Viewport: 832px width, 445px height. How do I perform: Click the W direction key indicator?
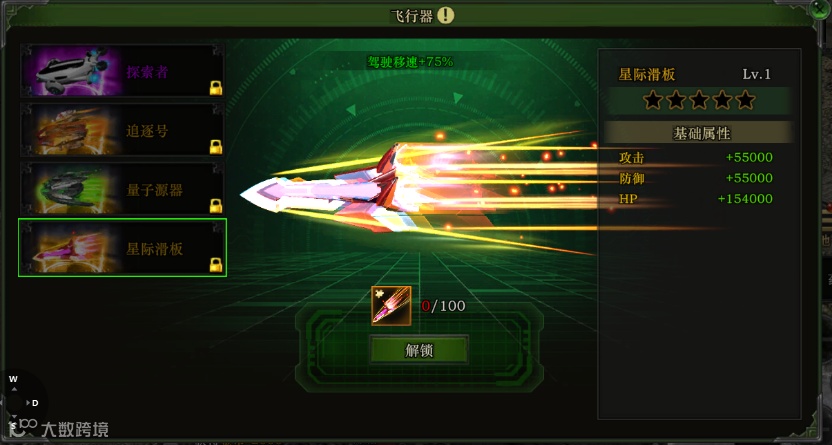point(13,379)
